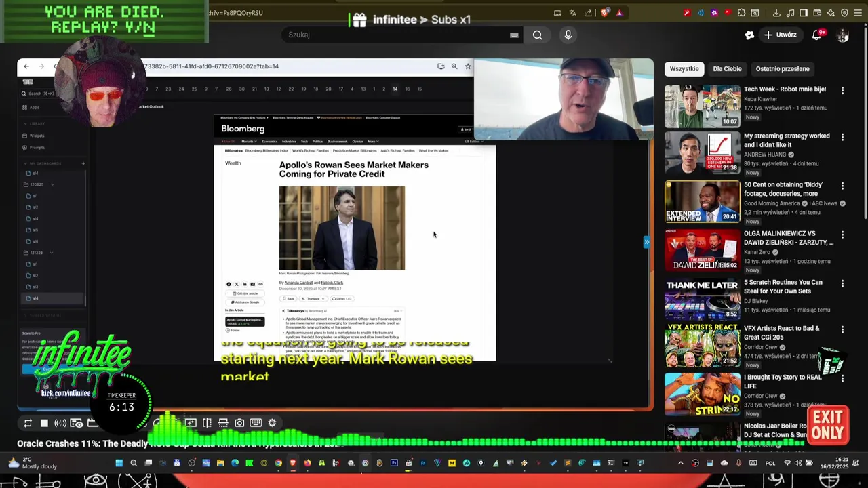The image size is (868, 488).
Task: Open 5 Scratch Routines video title
Action: pyautogui.click(x=783, y=287)
